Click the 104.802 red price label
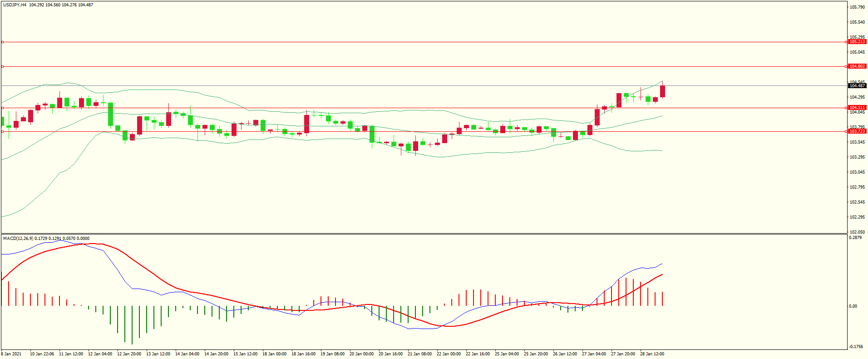868x359 pixels. coord(857,66)
